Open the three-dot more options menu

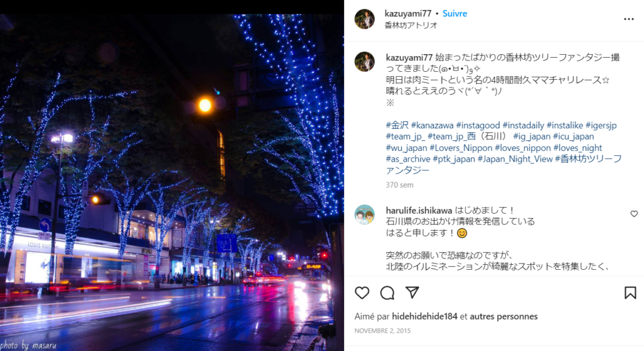click(x=628, y=19)
